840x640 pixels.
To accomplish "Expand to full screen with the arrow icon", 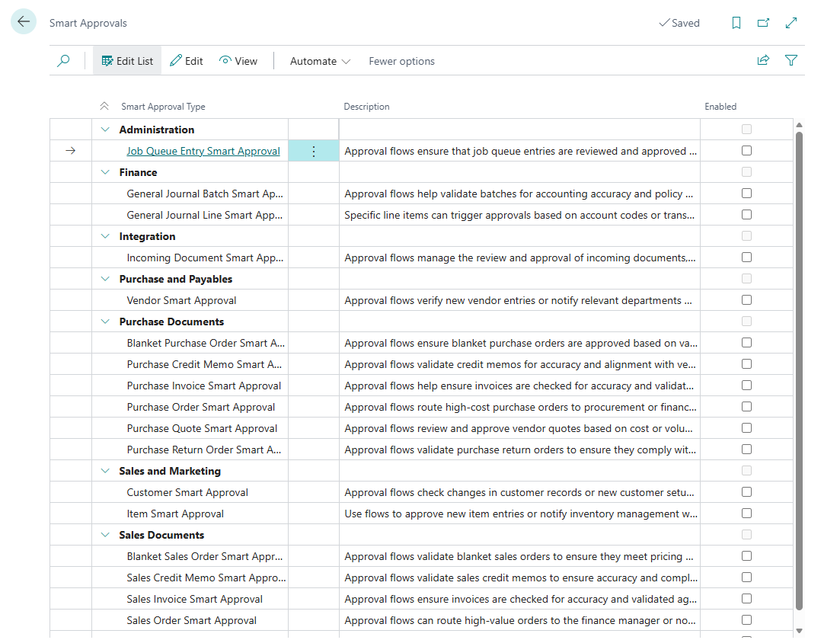I will click(x=790, y=23).
